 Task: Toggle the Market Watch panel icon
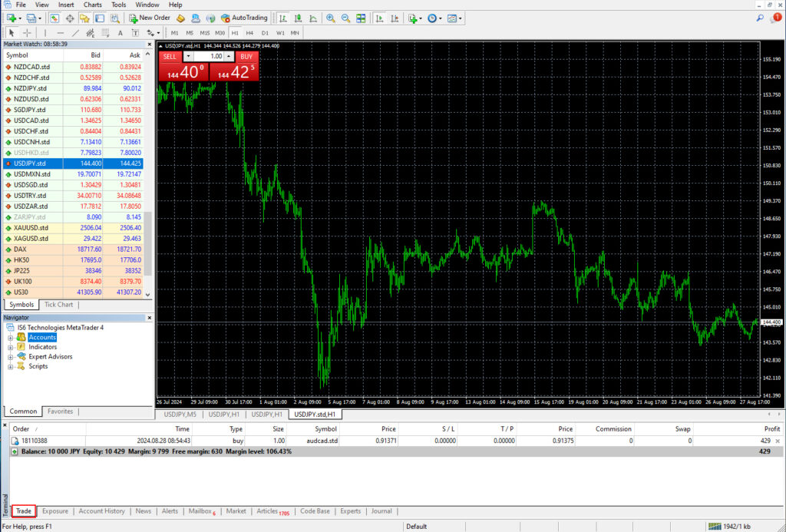(54, 18)
